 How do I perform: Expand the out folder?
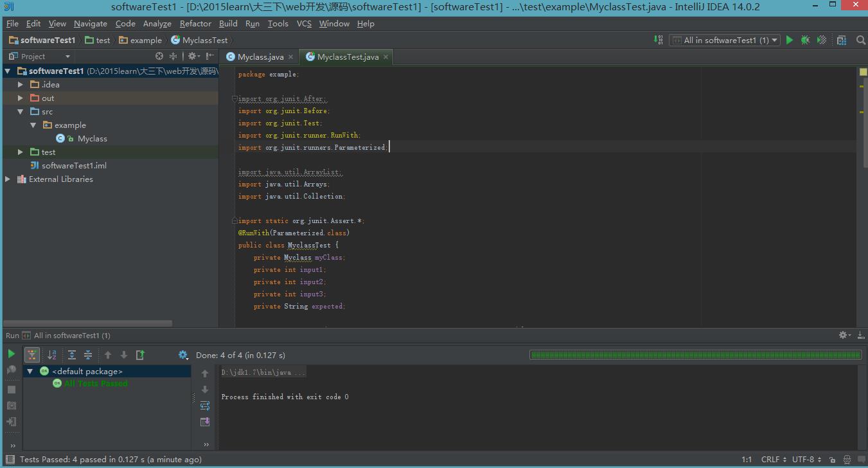[20, 98]
